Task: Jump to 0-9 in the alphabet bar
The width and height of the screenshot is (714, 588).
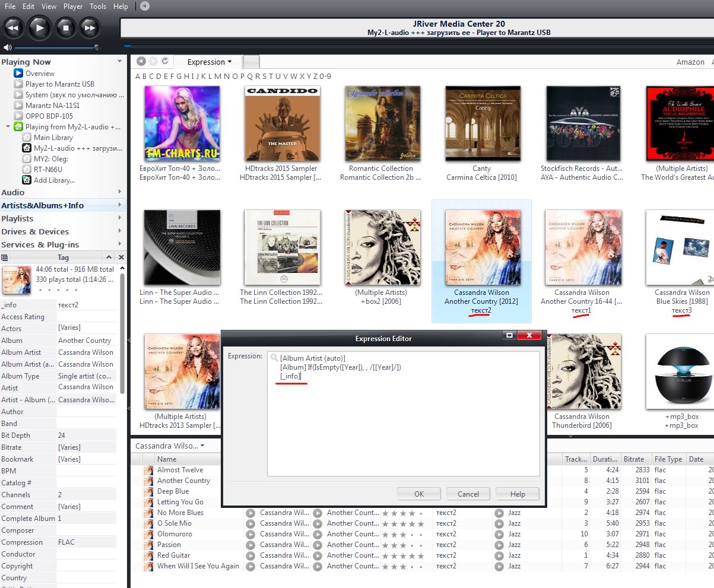Action: point(325,76)
